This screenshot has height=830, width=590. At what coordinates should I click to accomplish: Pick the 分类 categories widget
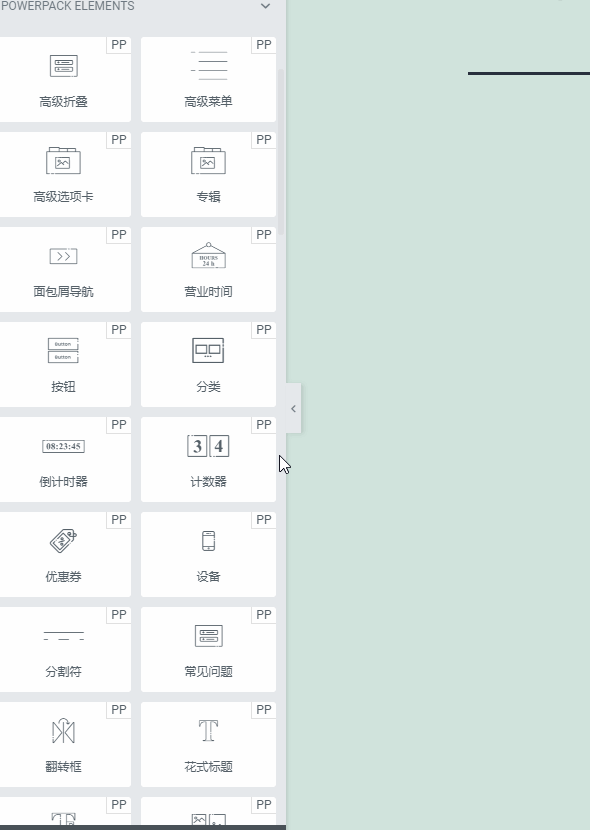(x=208, y=364)
